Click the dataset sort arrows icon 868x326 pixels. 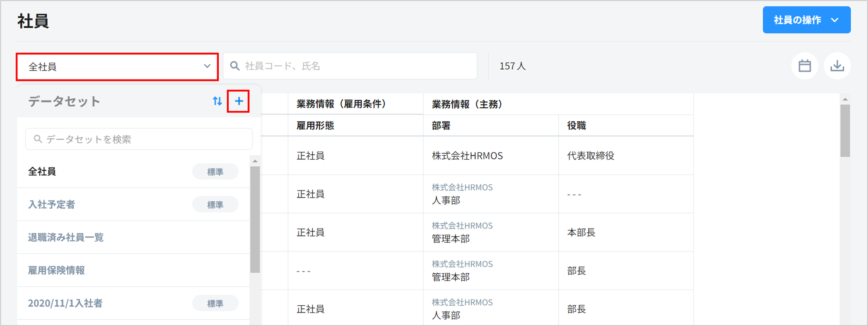217,101
